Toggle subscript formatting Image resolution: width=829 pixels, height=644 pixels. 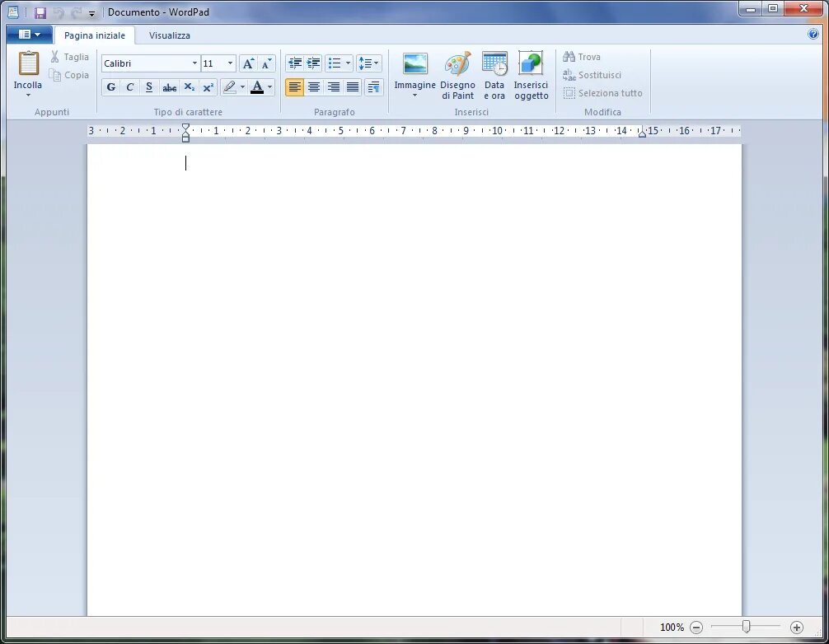[x=190, y=87]
